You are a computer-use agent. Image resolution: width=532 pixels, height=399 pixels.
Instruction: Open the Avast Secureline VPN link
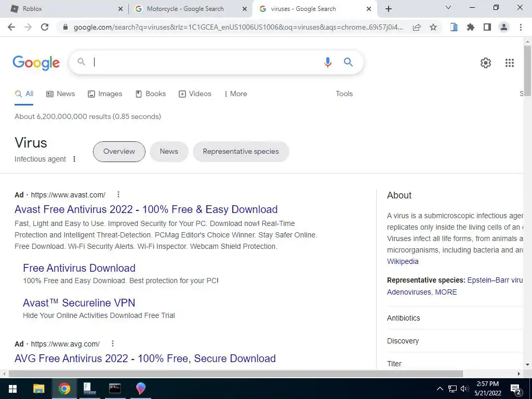tap(79, 303)
